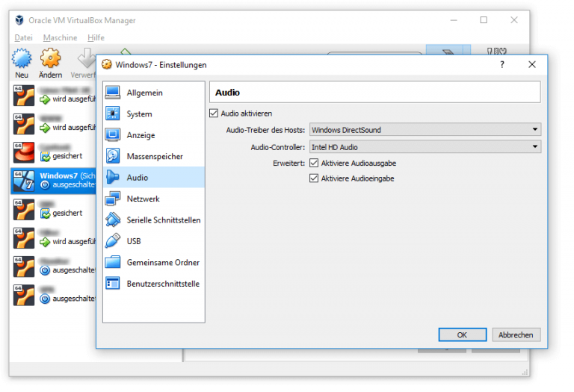Click the settings gear icon in the dialog title

tap(107, 64)
